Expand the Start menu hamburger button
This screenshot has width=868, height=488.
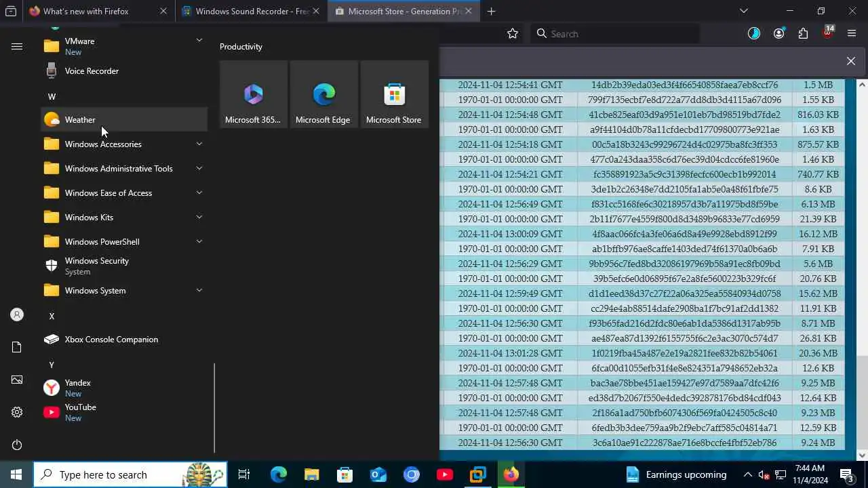(17, 47)
